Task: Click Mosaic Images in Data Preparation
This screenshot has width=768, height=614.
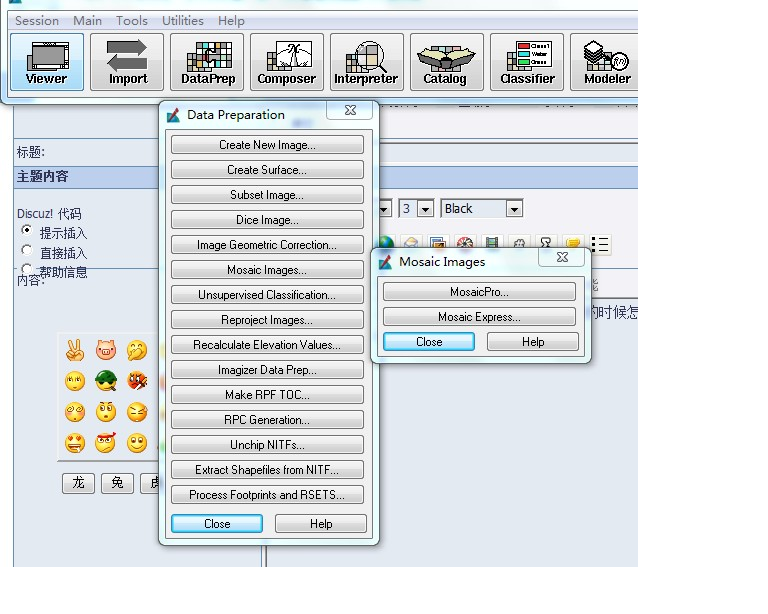Action: point(267,270)
